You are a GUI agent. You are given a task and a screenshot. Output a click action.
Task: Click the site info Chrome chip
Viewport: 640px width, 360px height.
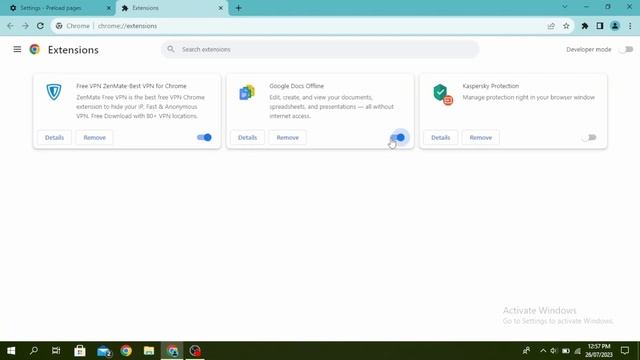click(x=73, y=26)
